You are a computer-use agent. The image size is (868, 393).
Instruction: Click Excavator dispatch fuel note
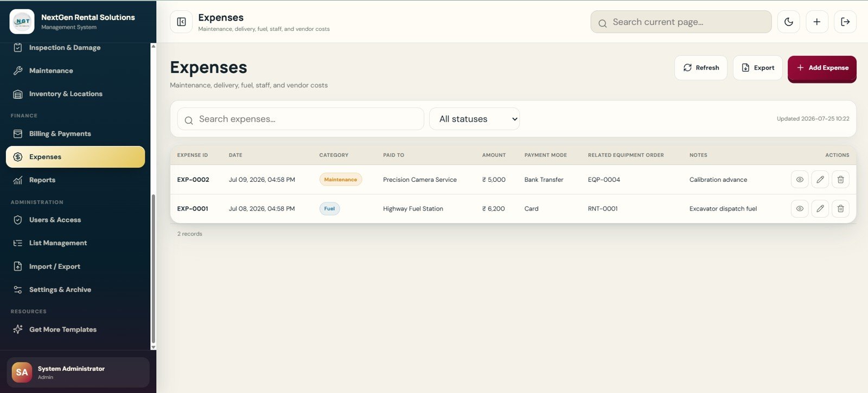point(723,208)
